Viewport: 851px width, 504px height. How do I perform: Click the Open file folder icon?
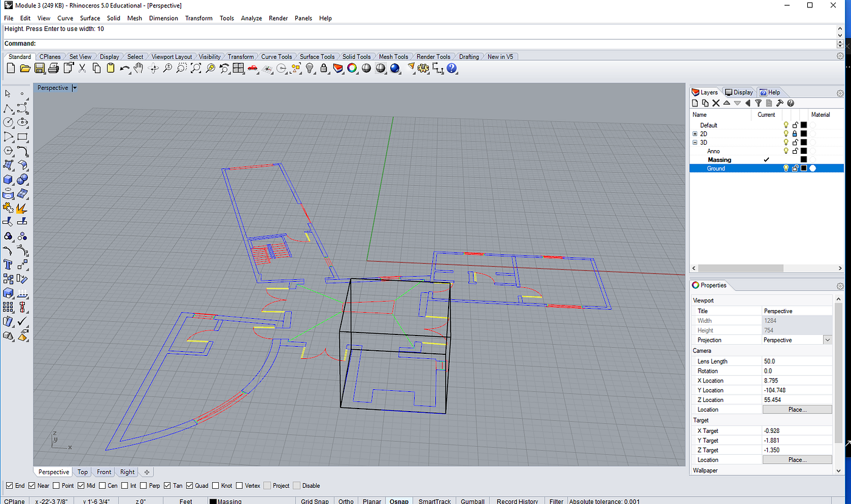(x=25, y=69)
